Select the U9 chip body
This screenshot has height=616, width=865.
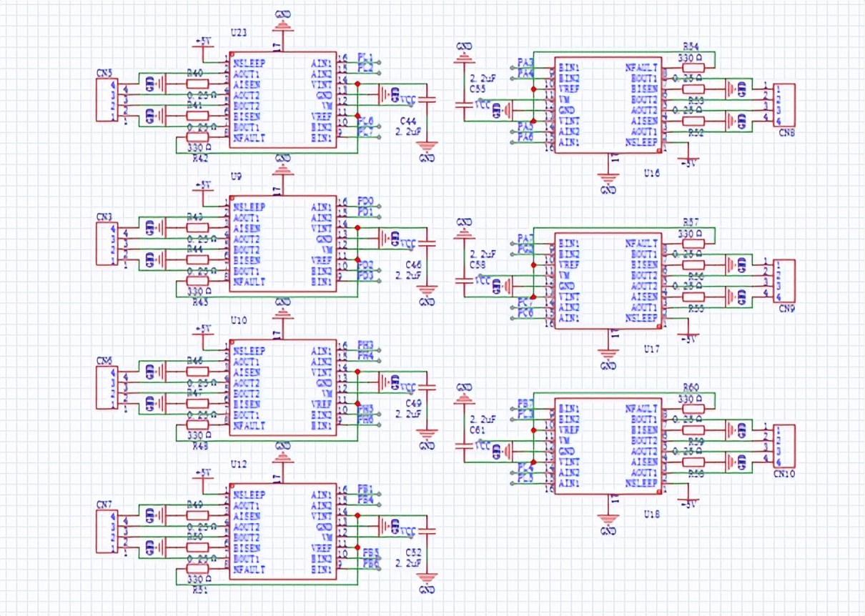pos(282,244)
